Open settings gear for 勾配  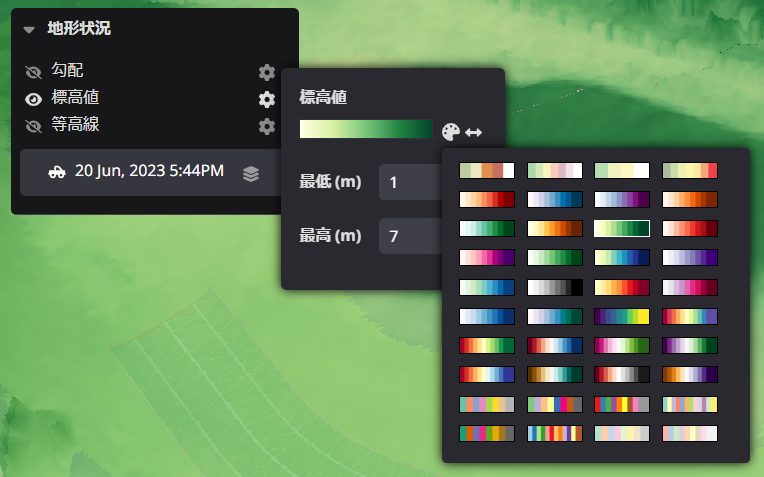267,73
